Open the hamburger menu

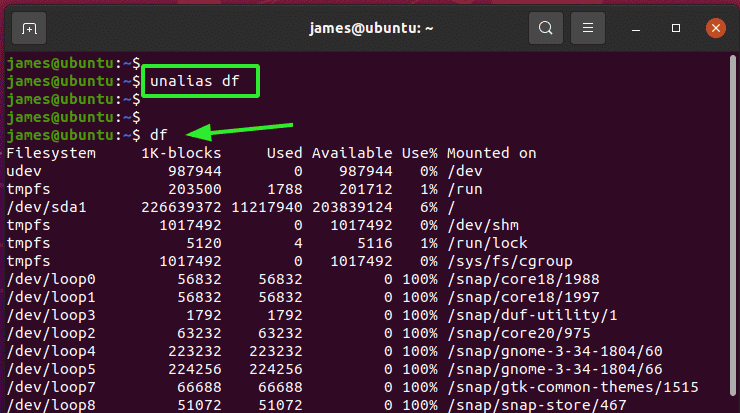(588, 28)
